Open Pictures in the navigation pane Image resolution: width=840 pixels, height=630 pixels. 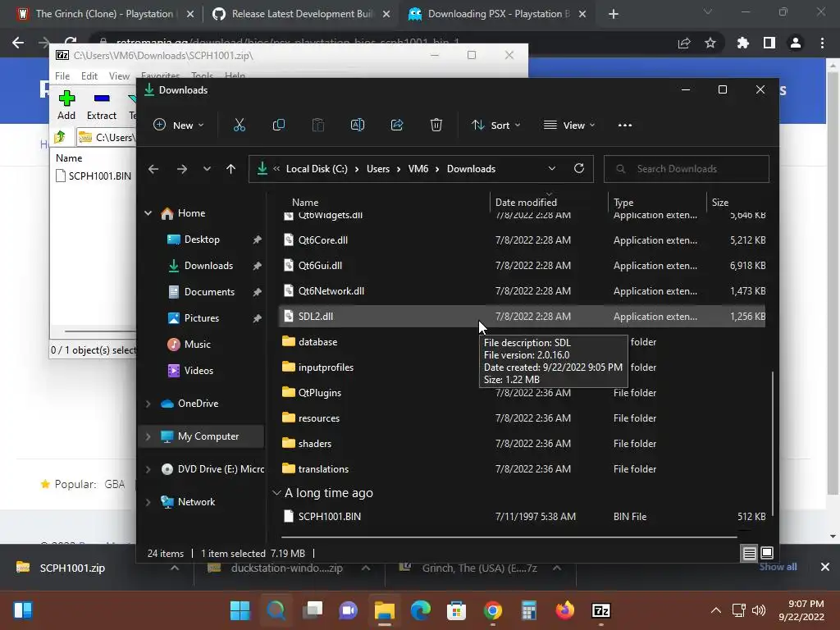click(x=202, y=318)
